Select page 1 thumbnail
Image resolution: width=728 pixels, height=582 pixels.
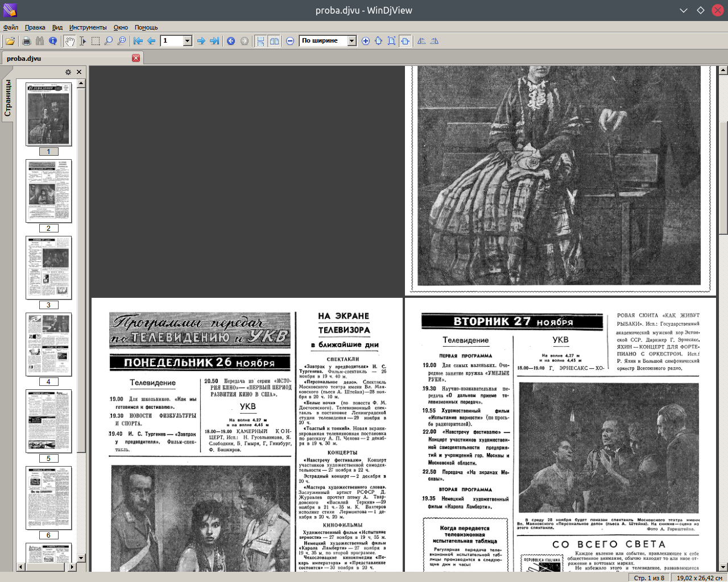(48, 114)
